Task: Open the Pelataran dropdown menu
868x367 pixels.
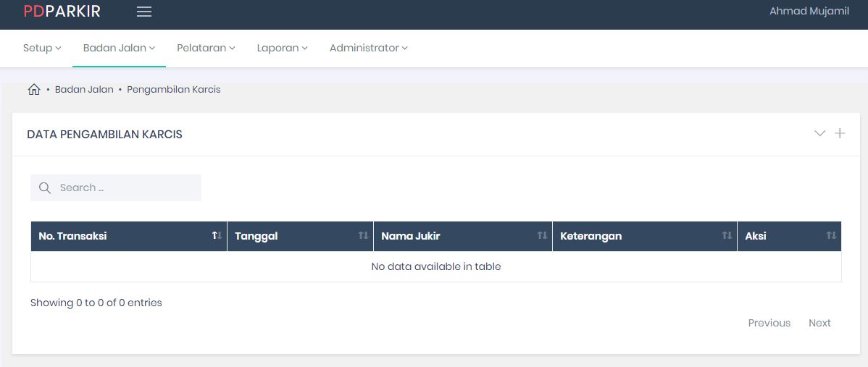Action: (206, 48)
